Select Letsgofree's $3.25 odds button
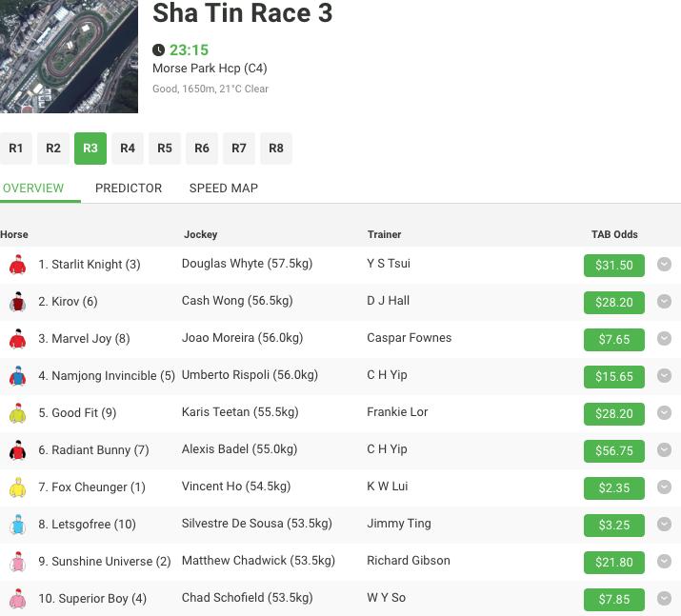The width and height of the screenshot is (681, 616). point(613,526)
